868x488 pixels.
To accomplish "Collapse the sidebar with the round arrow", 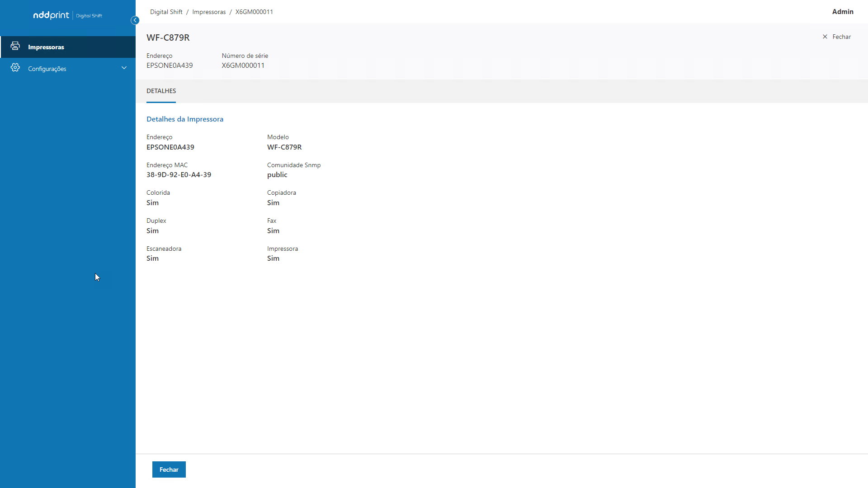I will point(135,20).
